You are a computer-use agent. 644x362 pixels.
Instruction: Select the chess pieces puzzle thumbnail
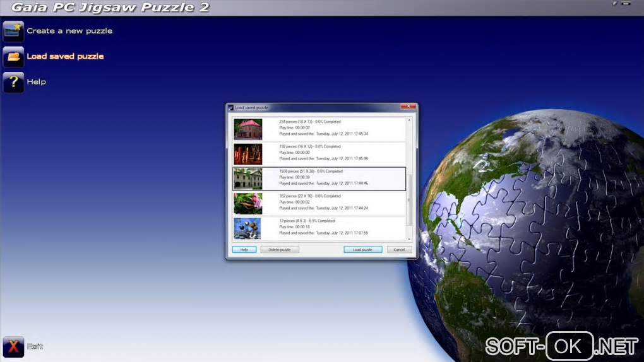pos(247,154)
